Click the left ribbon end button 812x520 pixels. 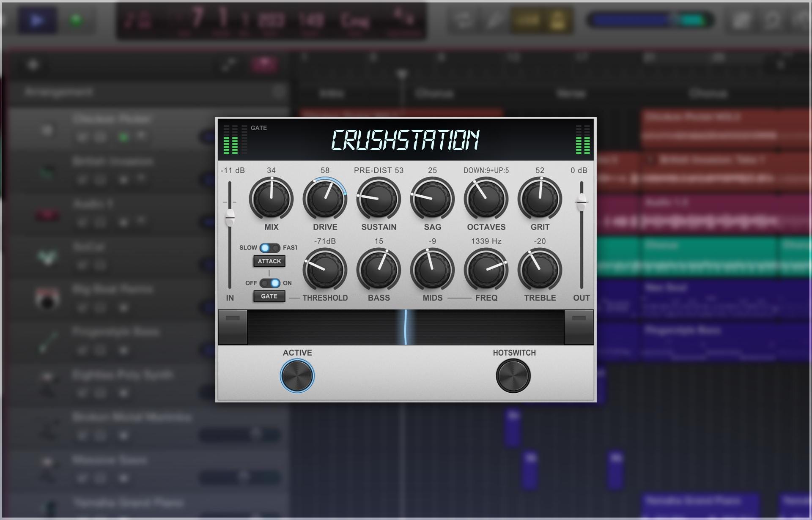(233, 327)
